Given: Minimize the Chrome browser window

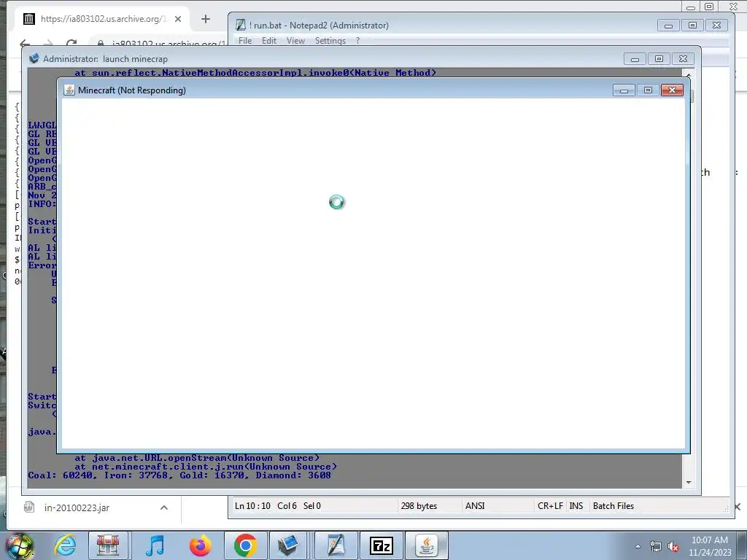Looking at the screenshot, I should point(691,7).
